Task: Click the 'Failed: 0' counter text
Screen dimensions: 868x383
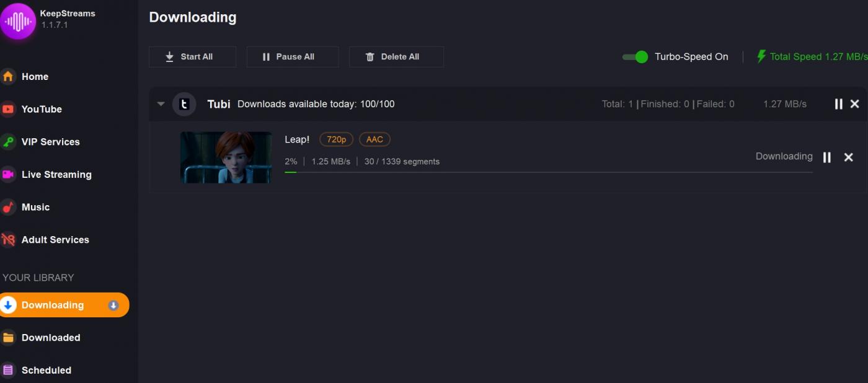Action: click(715, 104)
